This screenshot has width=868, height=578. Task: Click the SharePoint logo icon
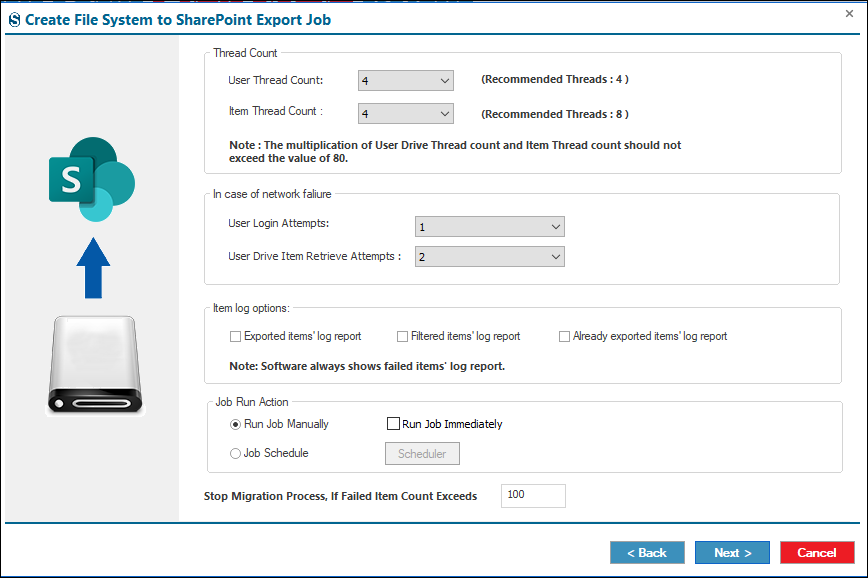(x=92, y=179)
